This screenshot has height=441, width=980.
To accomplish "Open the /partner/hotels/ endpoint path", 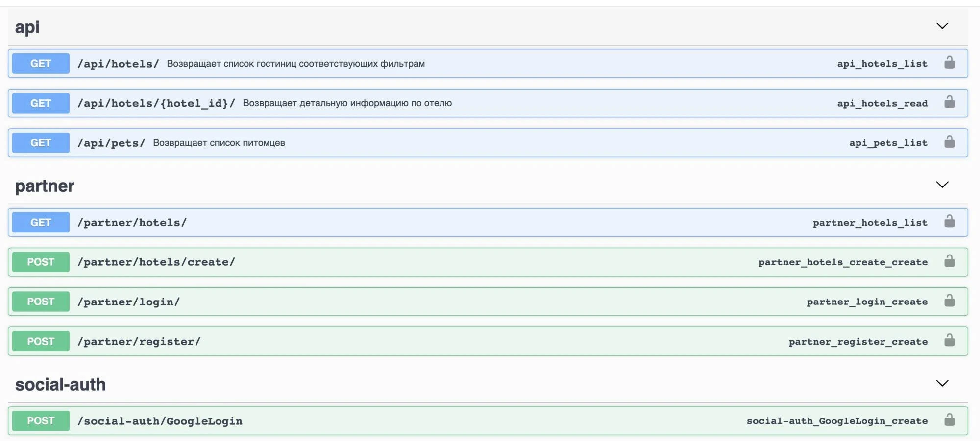I will [132, 222].
